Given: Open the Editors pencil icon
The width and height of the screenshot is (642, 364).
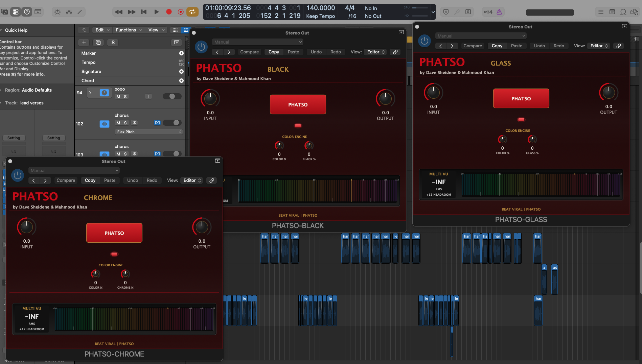Looking at the screenshot, I should [80, 12].
